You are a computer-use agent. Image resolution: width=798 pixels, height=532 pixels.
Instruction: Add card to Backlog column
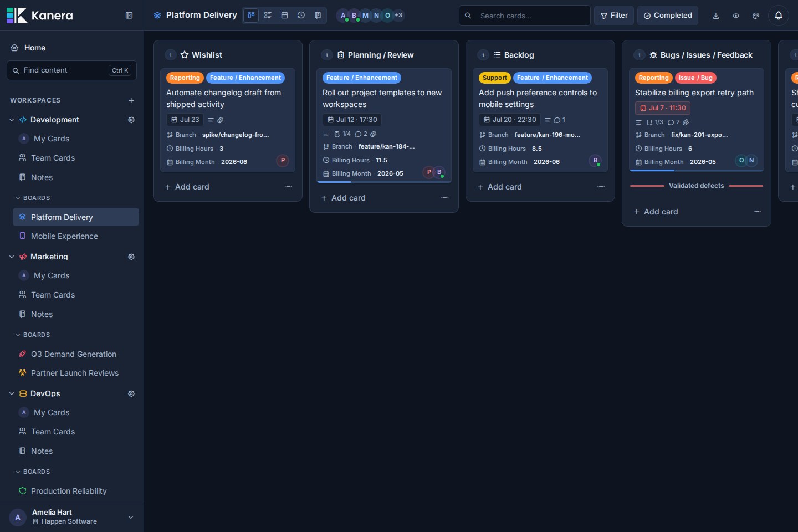pyautogui.click(x=500, y=187)
